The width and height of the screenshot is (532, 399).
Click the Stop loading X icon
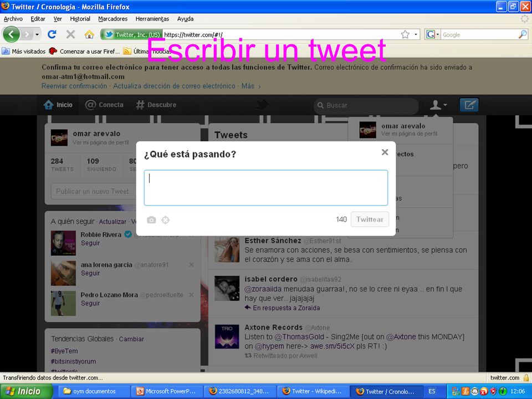pyautogui.click(x=70, y=34)
